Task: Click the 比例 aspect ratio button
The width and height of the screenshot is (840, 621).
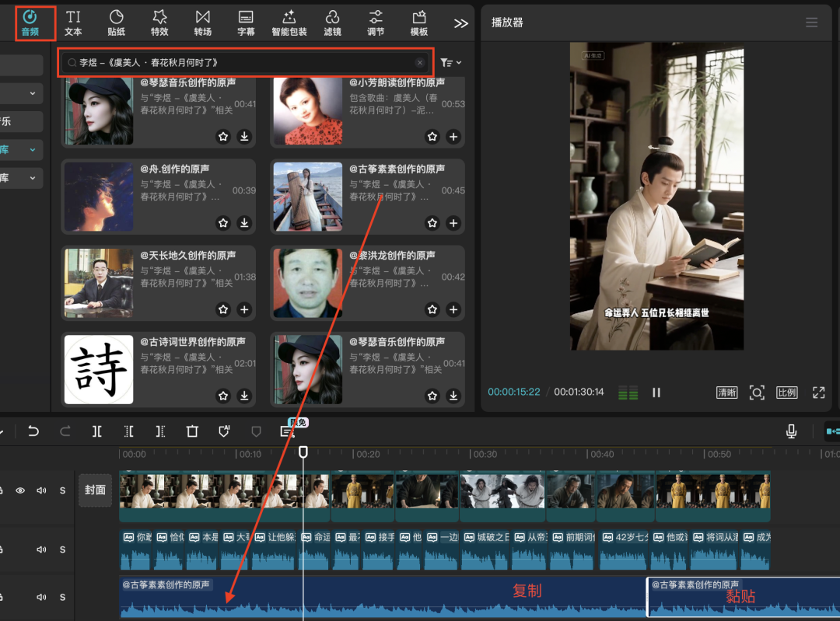Action: (787, 392)
